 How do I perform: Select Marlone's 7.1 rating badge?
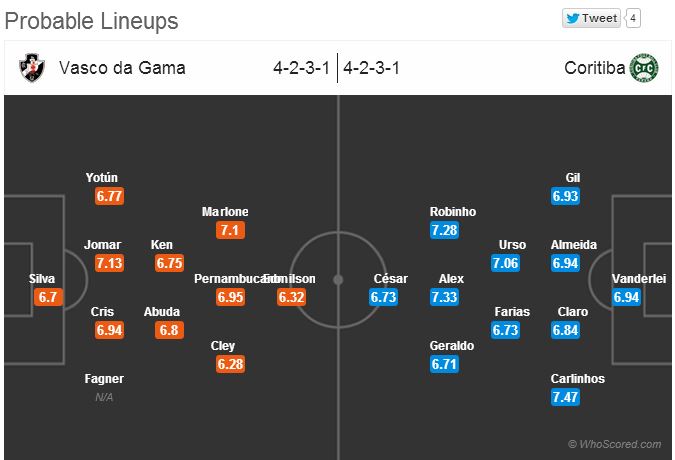tap(230, 230)
